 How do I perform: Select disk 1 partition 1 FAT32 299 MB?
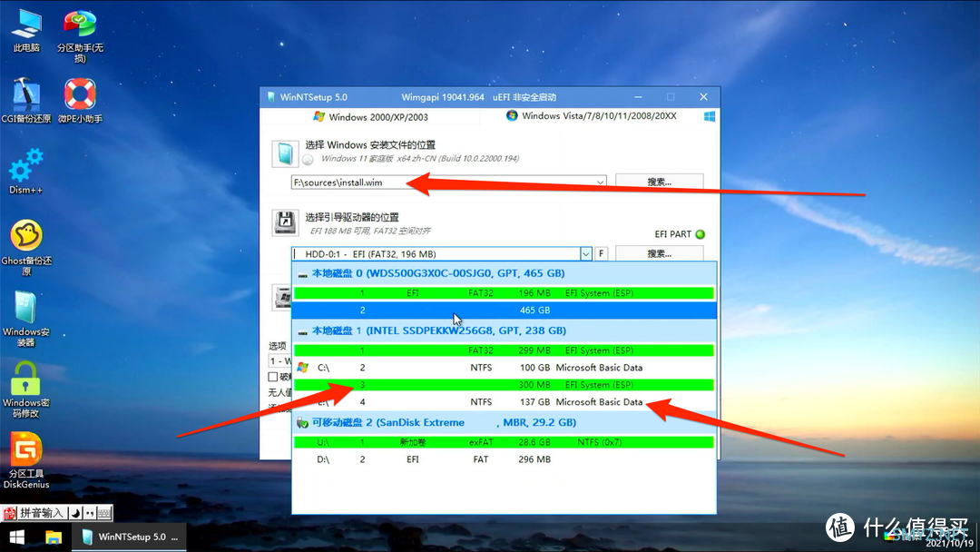(x=504, y=350)
